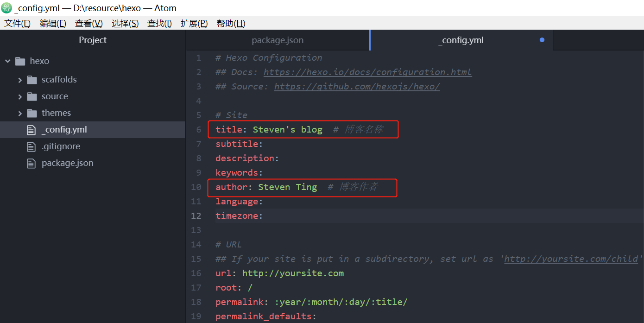Open the 扩展(P) menu
644x323 pixels.
[x=194, y=23]
